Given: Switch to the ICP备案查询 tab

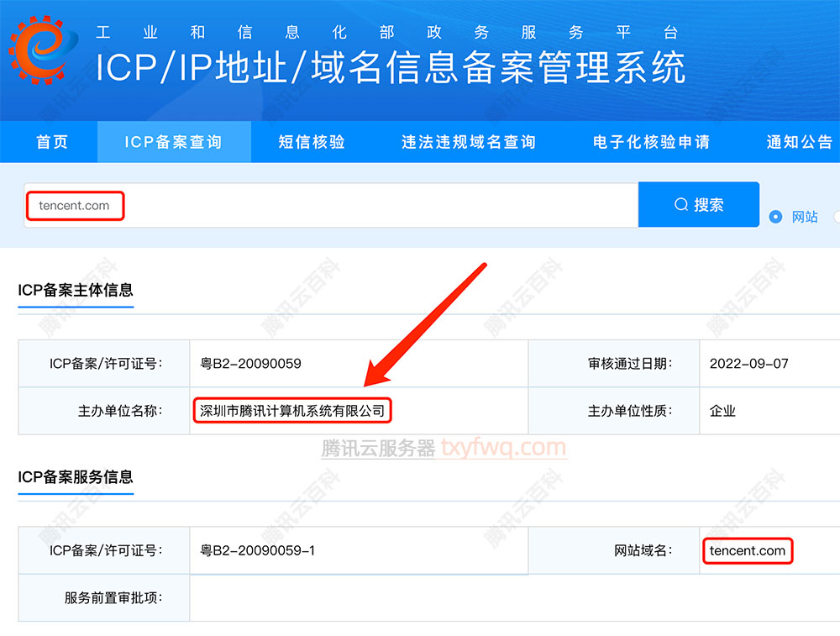Looking at the screenshot, I should [173, 141].
